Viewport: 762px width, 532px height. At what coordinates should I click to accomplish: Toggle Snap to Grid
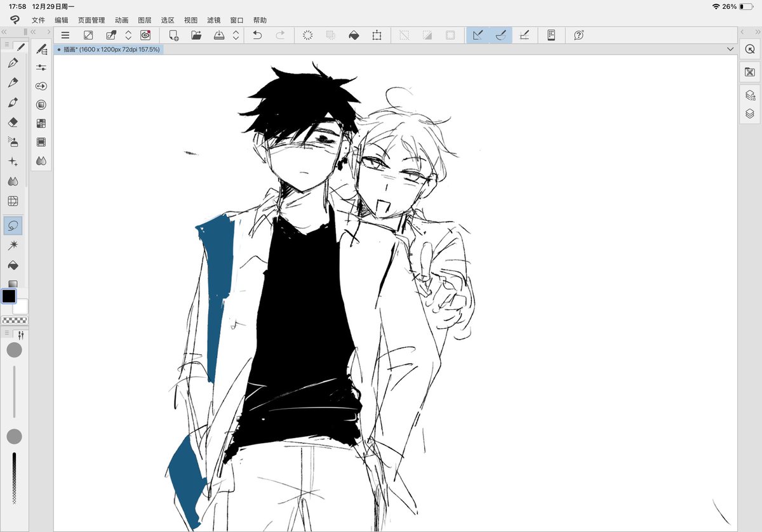point(524,36)
